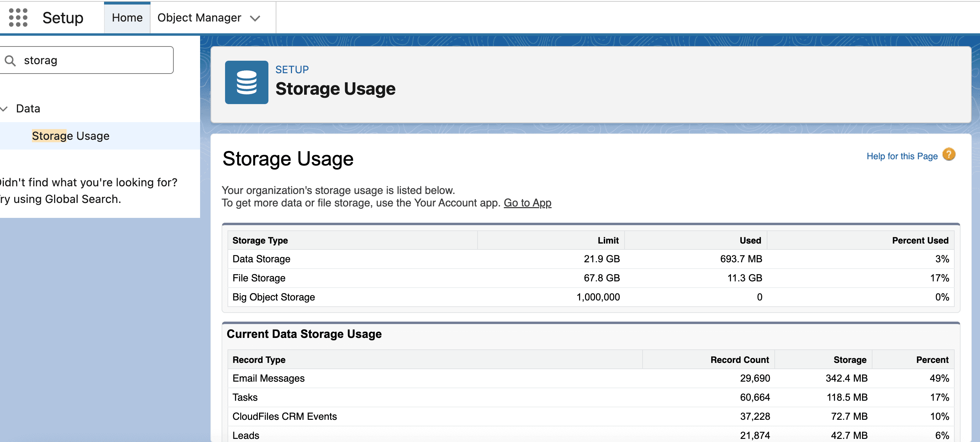Switch to the Home tab
Viewport: 980px width, 442px height.
(x=127, y=17)
